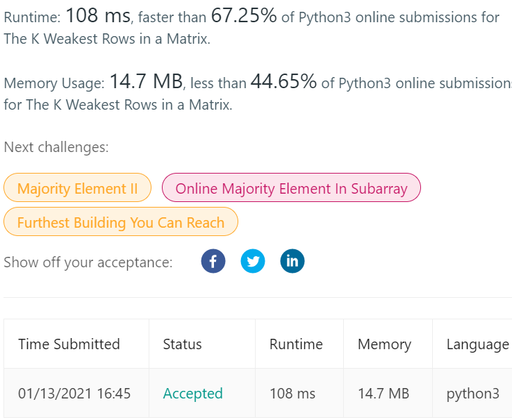512x420 pixels.
Task: Share acceptance on Twitter
Action: (x=253, y=262)
